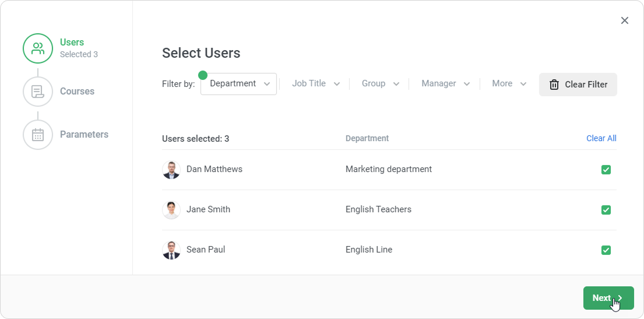Uncheck the Dan Matthews checkbox
Screen dimensions: 644x319
606,170
